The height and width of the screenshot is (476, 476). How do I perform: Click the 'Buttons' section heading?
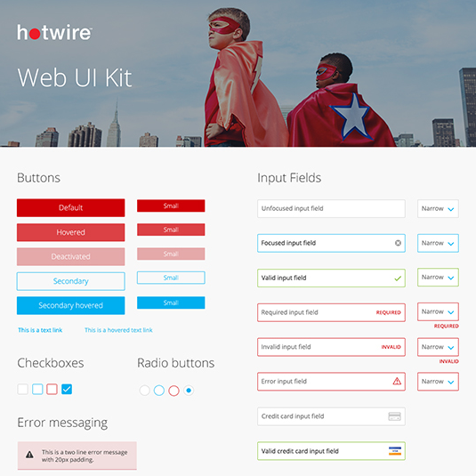[38, 178]
